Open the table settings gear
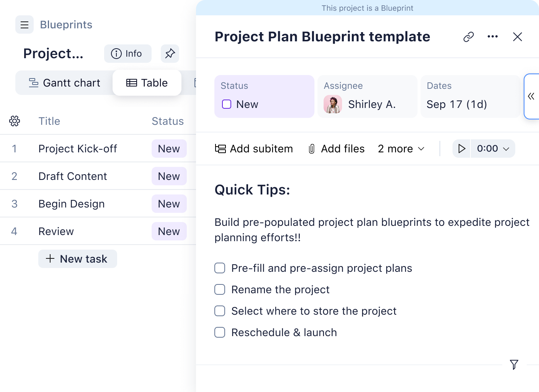The image size is (539, 392). click(14, 121)
